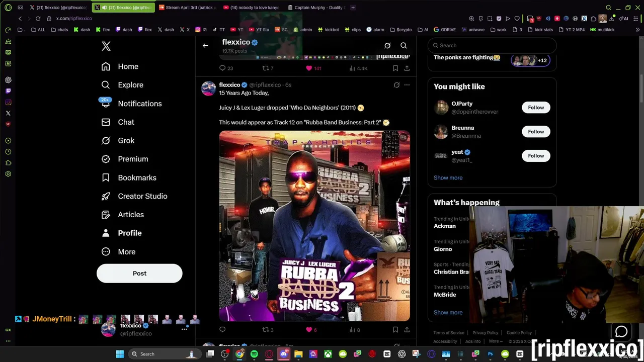Click the search icon in profile header
This screenshot has width=644, height=362.
(x=404, y=46)
